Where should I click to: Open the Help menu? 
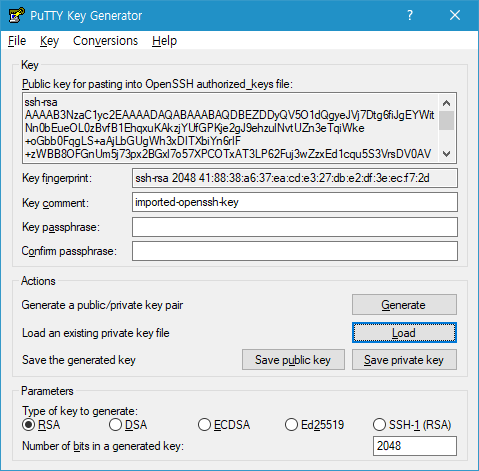[x=164, y=41]
